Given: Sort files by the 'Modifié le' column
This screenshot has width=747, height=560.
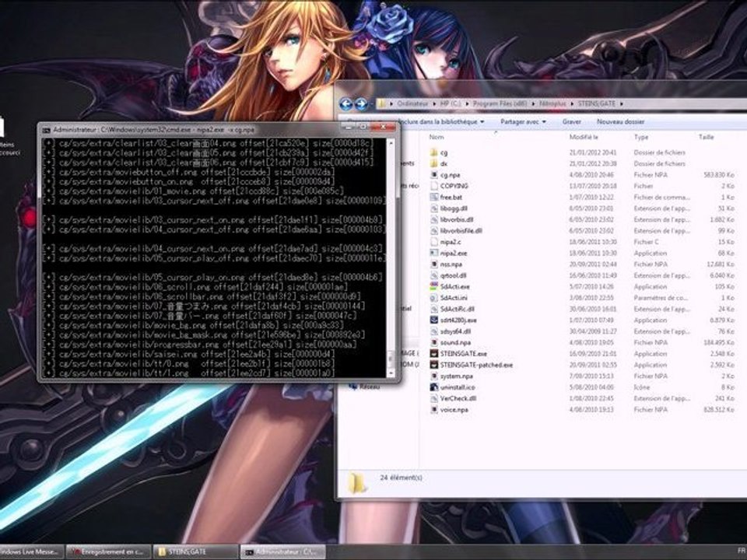Looking at the screenshot, I should coord(584,137).
